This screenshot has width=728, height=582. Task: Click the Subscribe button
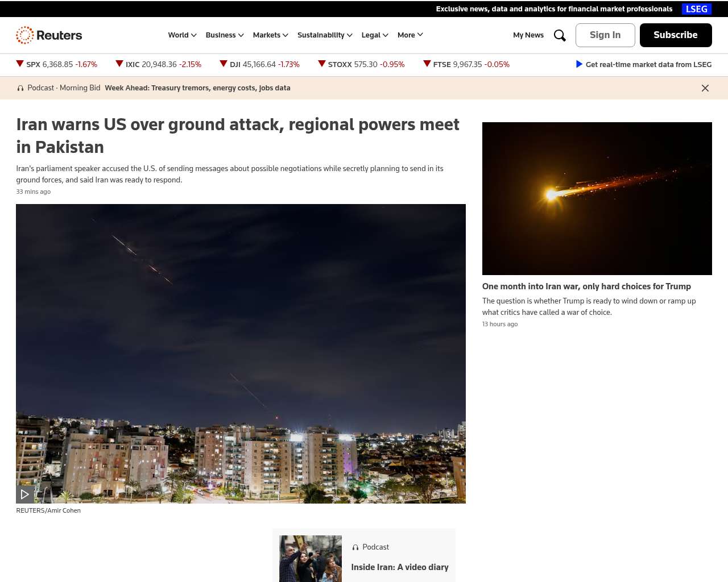pos(676,35)
